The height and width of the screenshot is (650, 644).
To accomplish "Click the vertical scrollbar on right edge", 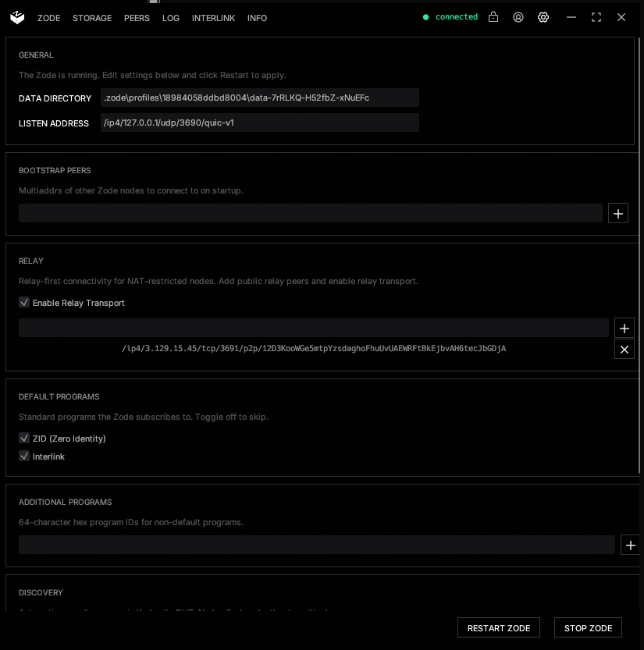I will [639, 255].
